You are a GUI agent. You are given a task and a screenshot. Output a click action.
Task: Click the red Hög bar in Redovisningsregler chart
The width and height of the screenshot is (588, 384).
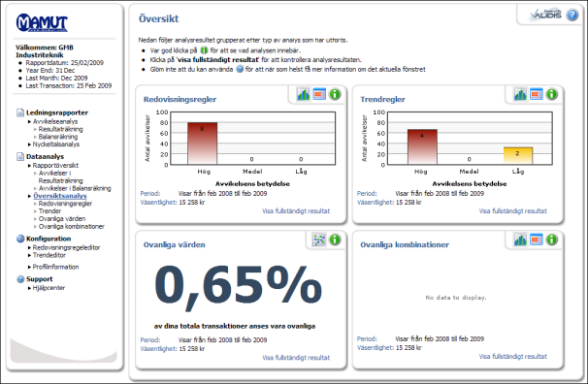pos(203,144)
